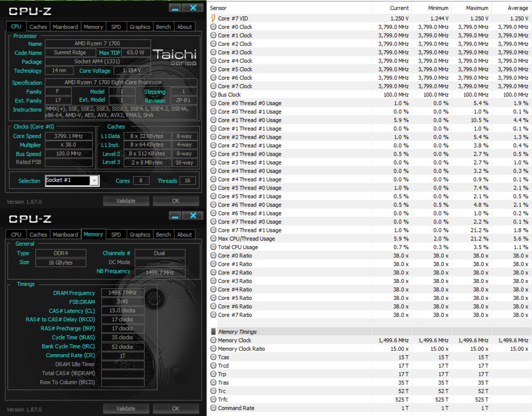Click the icon beside Core #0 Ratio
The height and width of the screenshot is (416, 532).
[213, 255]
